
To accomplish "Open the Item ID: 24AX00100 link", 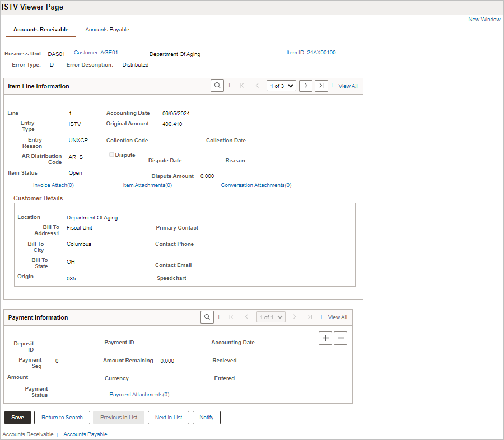I will 311,53.
